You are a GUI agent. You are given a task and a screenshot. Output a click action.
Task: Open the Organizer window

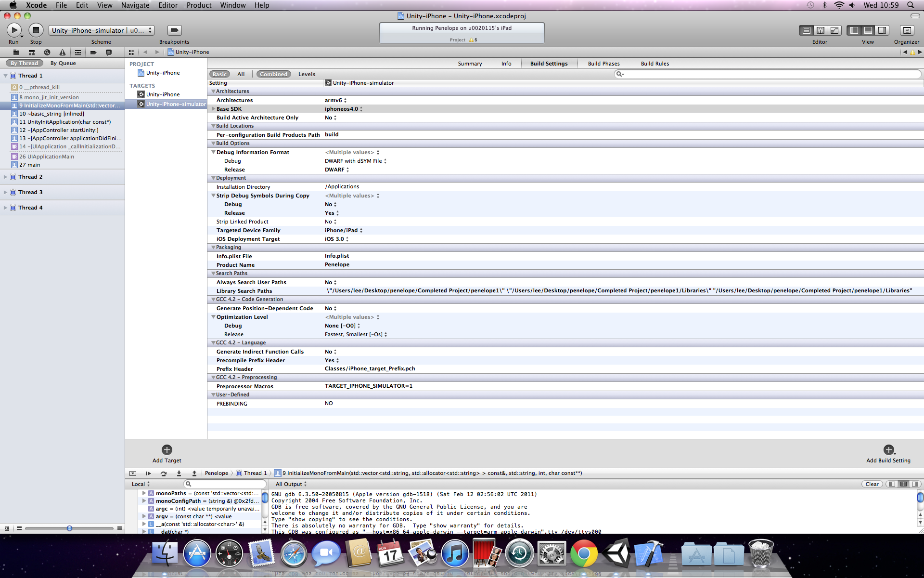906,30
